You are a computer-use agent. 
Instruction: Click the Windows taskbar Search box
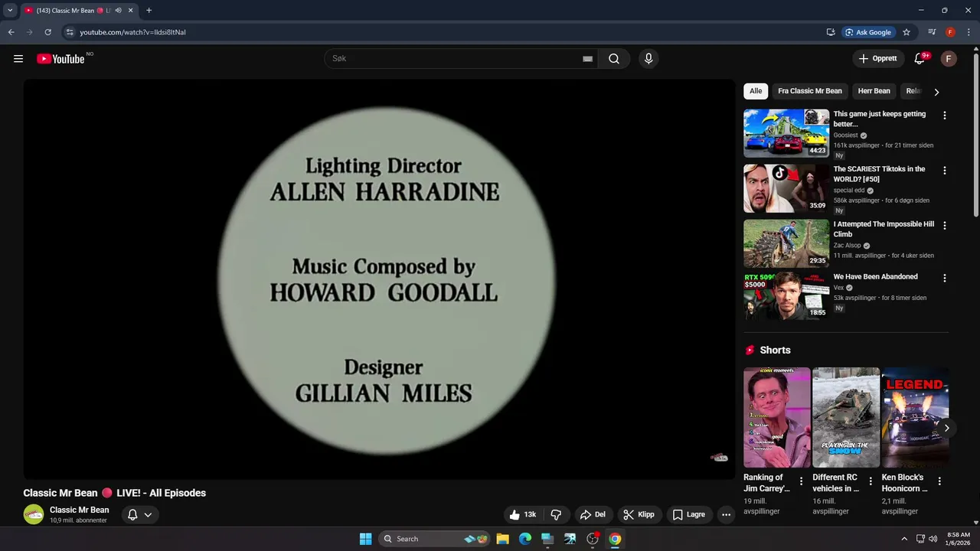pos(435,539)
